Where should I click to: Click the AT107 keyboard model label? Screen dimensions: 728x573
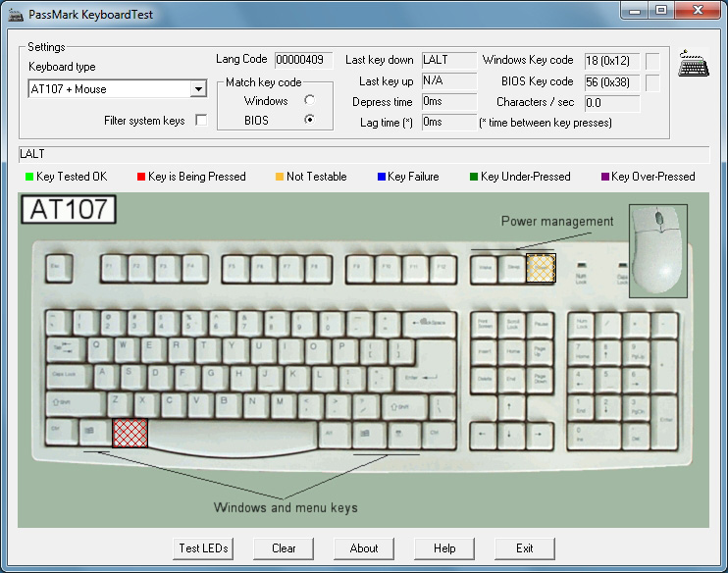(69, 209)
